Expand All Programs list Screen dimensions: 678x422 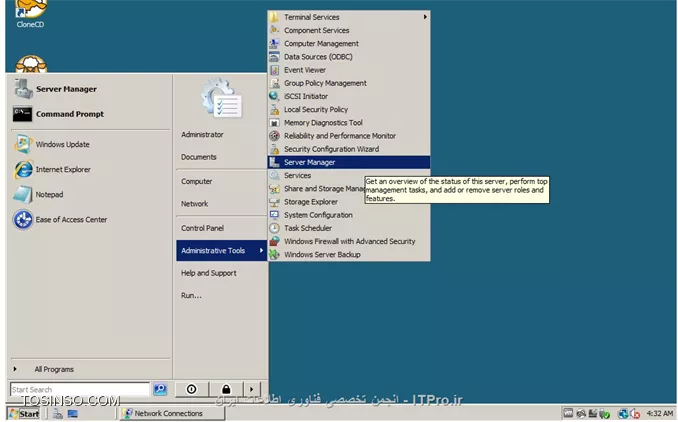coord(90,369)
